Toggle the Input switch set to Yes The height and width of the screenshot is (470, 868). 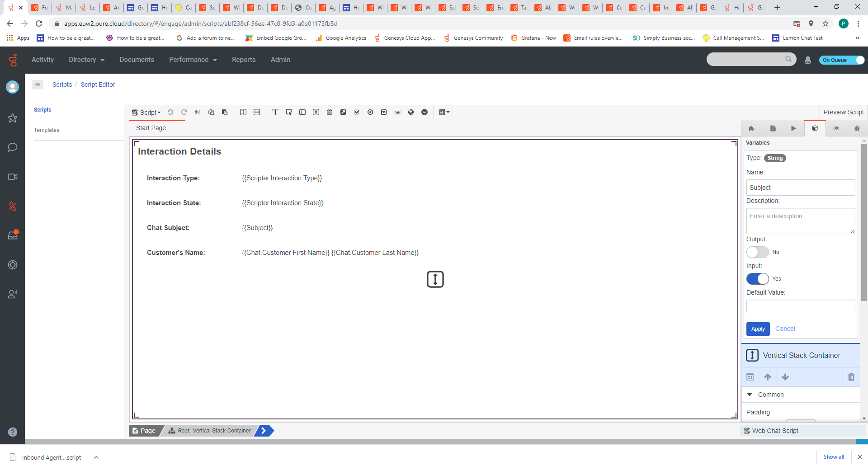[x=758, y=279]
